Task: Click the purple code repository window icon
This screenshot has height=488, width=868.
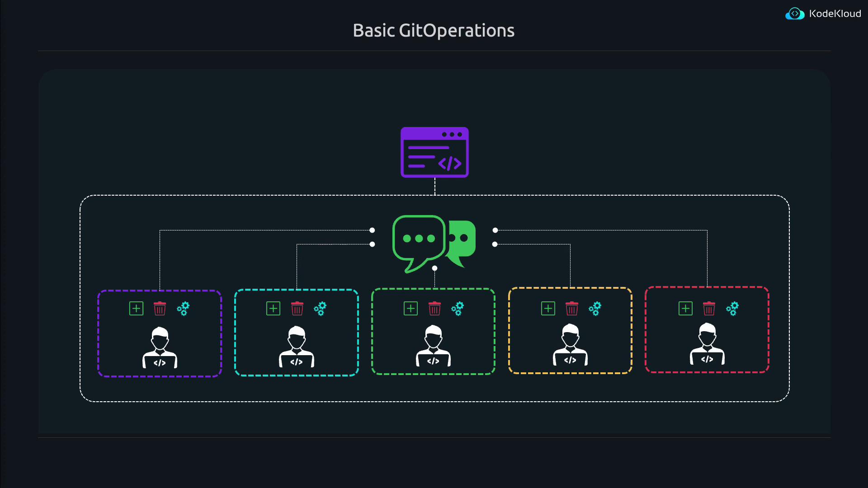Action: (434, 152)
